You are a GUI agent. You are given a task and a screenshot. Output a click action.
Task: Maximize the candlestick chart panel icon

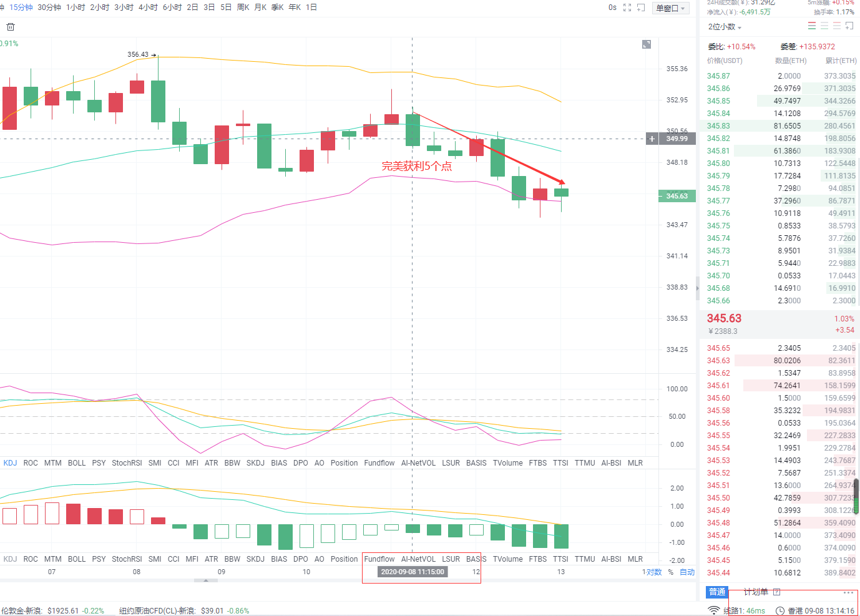click(x=647, y=44)
